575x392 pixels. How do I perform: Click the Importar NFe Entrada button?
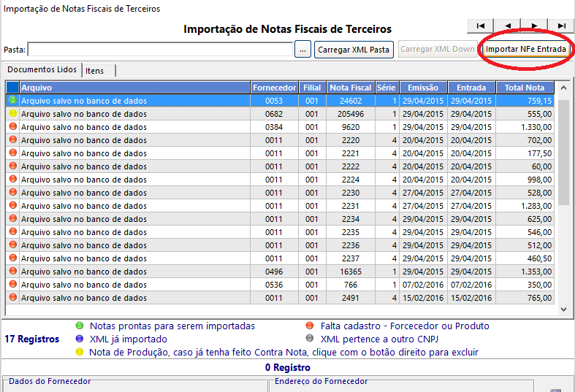tap(526, 49)
